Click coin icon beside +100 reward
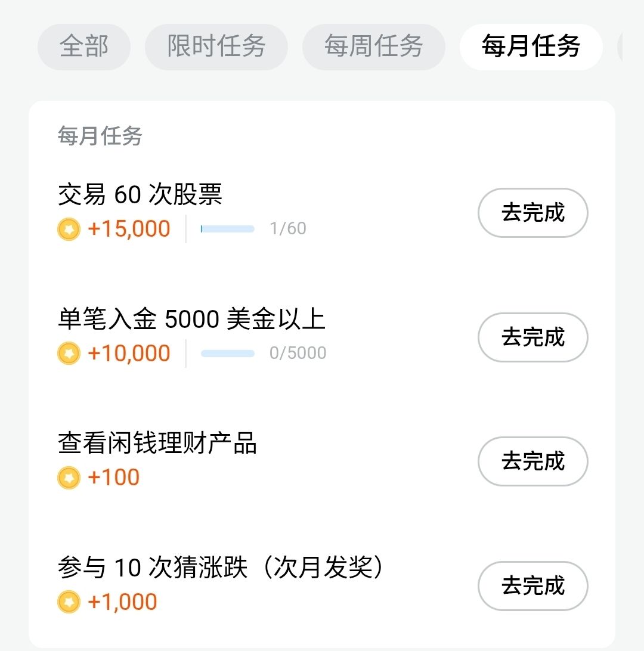 (x=69, y=478)
